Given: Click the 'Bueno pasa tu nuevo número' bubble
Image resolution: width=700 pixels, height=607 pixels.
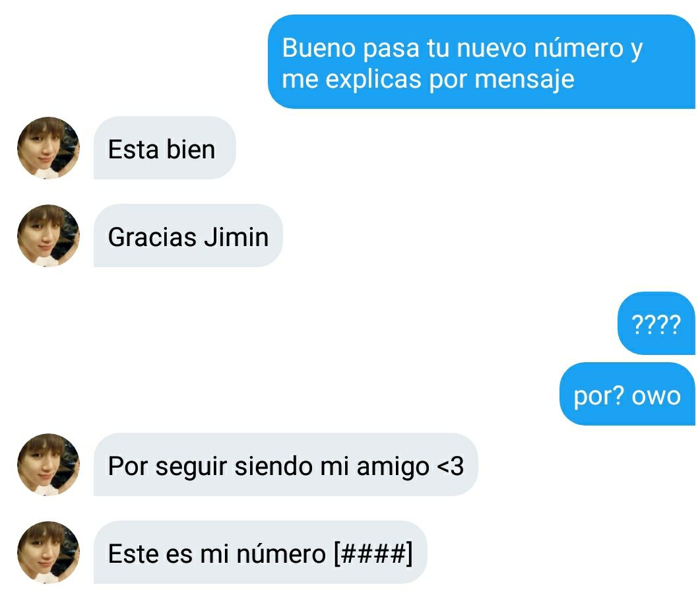Looking at the screenshot, I should (481, 61).
